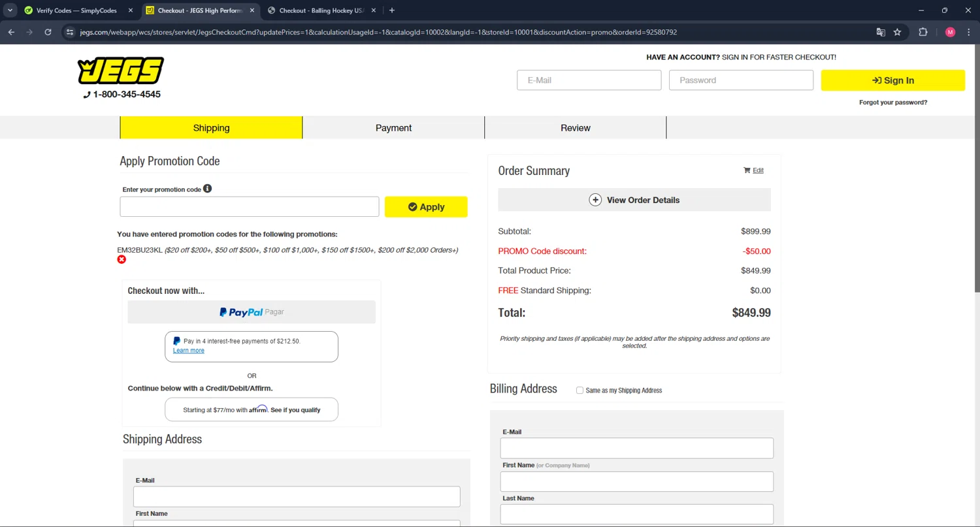Click the JEGS logo

(x=121, y=71)
